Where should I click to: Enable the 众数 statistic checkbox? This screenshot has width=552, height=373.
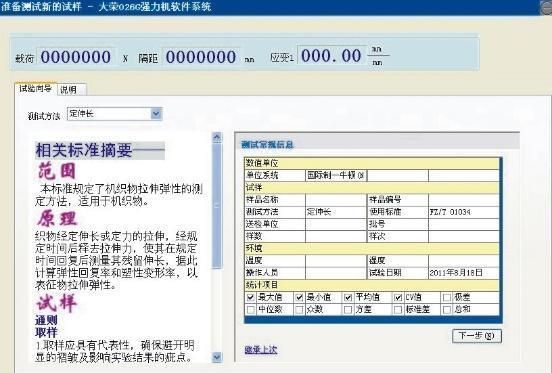(x=299, y=310)
